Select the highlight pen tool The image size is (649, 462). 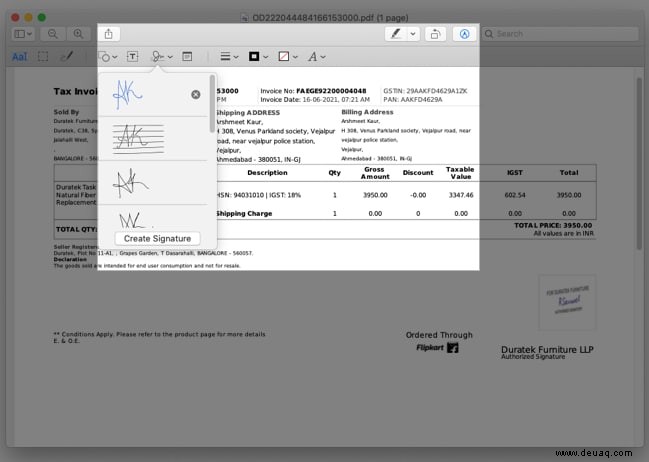(396, 34)
